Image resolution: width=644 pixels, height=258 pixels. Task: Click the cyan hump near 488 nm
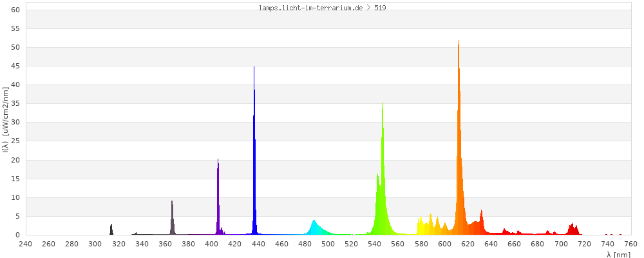[x=314, y=228]
